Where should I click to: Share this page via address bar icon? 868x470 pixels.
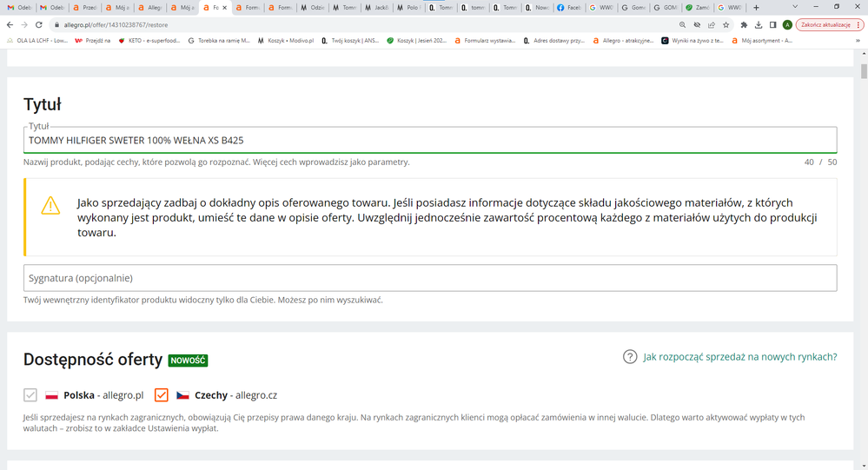coord(712,25)
